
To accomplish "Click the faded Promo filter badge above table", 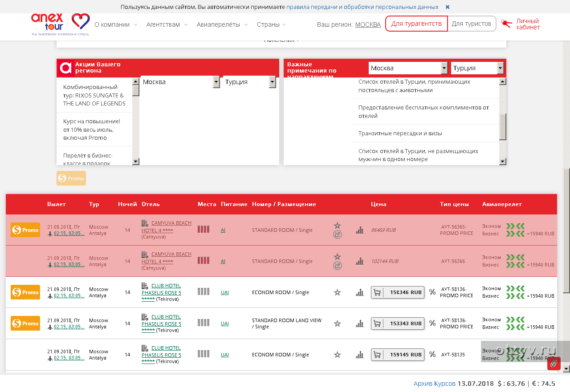I will click(x=71, y=178).
